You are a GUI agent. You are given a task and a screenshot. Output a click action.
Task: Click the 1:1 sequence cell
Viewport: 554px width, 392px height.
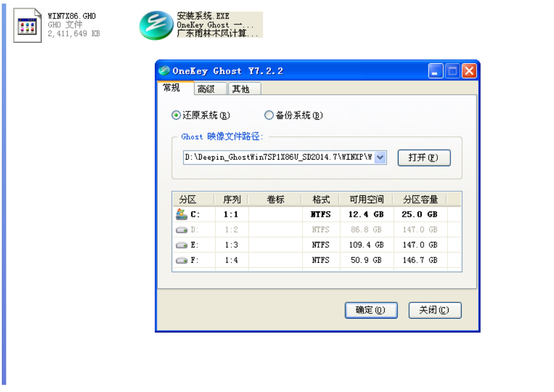[x=231, y=214]
